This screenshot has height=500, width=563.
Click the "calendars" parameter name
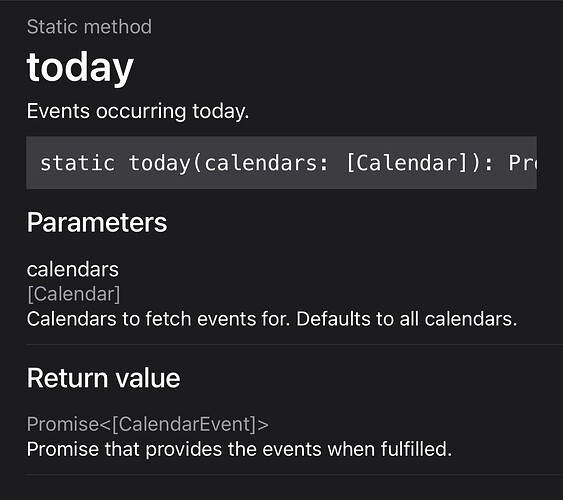click(x=73, y=270)
